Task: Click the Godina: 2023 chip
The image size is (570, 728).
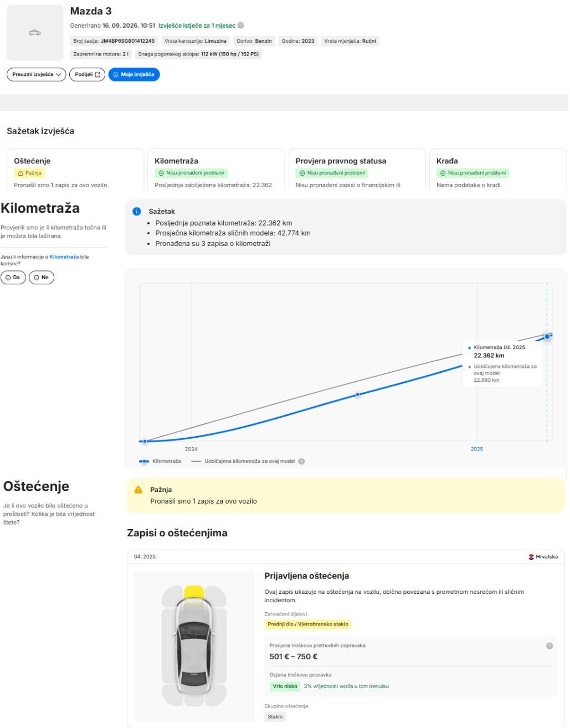Action: 298,41
